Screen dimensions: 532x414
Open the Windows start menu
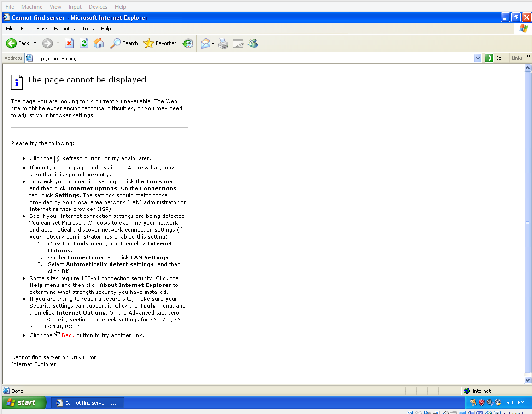[x=24, y=402]
